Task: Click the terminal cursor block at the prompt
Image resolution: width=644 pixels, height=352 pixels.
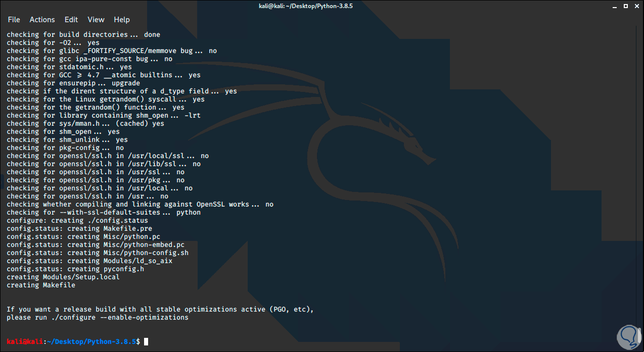Action: pos(146,342)
